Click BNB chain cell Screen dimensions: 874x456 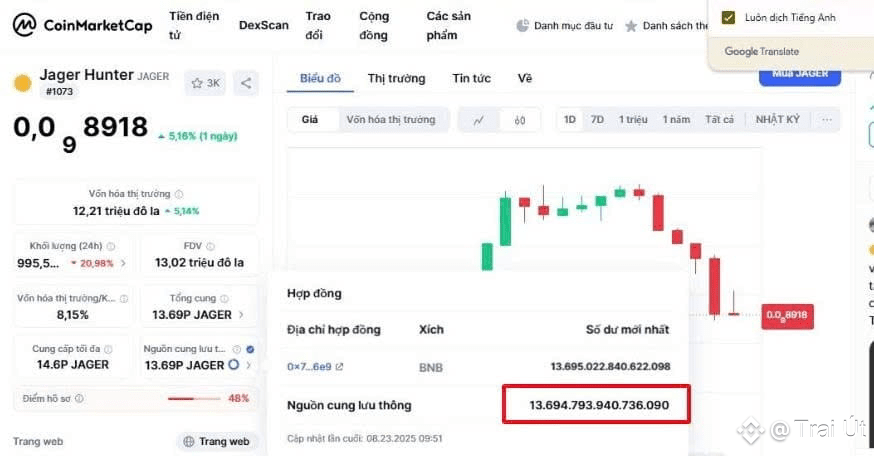[431, 367]
